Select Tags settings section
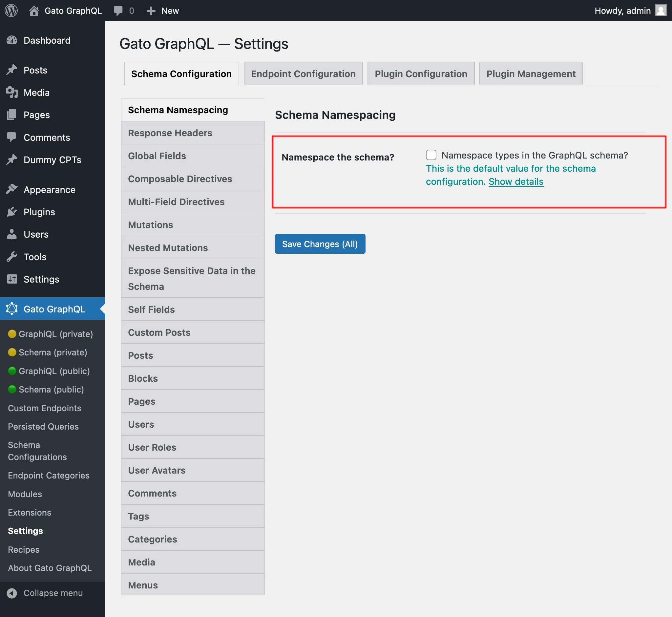 pos(193,516)
